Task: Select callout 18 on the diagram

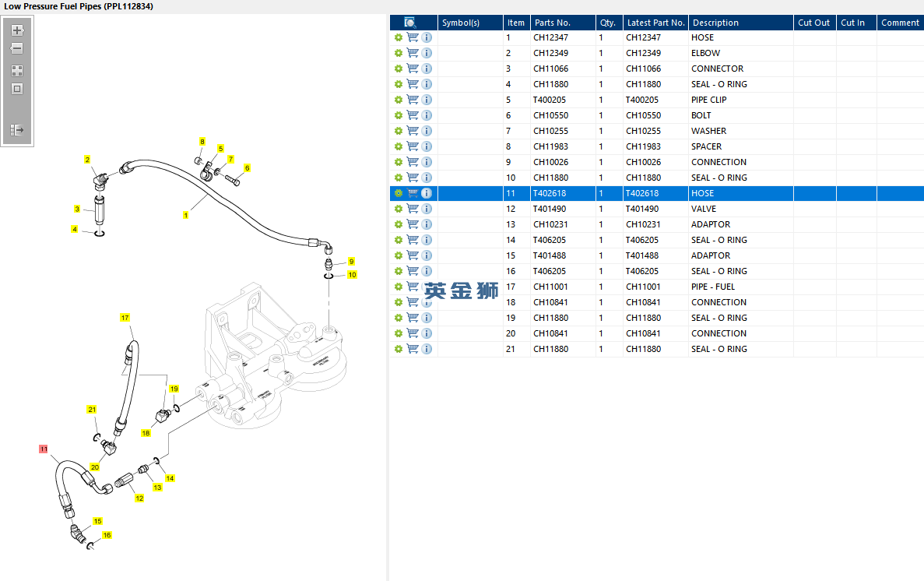Action: pyautogui.click(x=146, y=433)
